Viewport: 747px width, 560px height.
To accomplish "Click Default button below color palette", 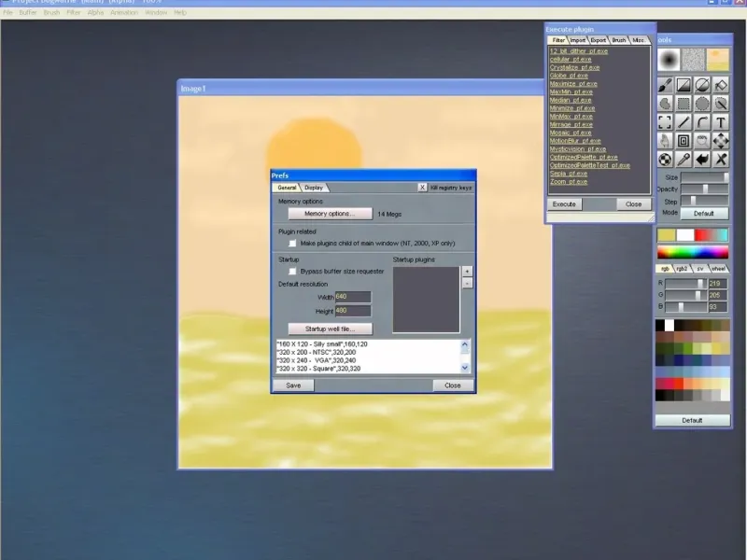I will [692, 421].
